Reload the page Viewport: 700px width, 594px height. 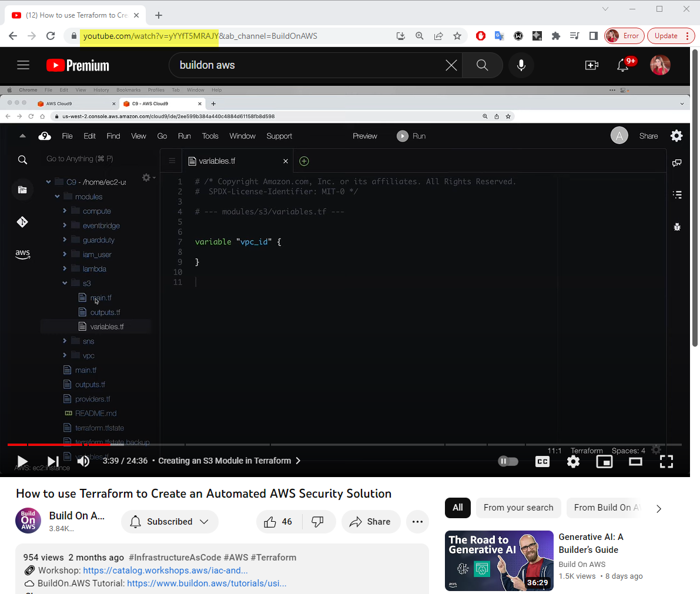coord(51,36)
